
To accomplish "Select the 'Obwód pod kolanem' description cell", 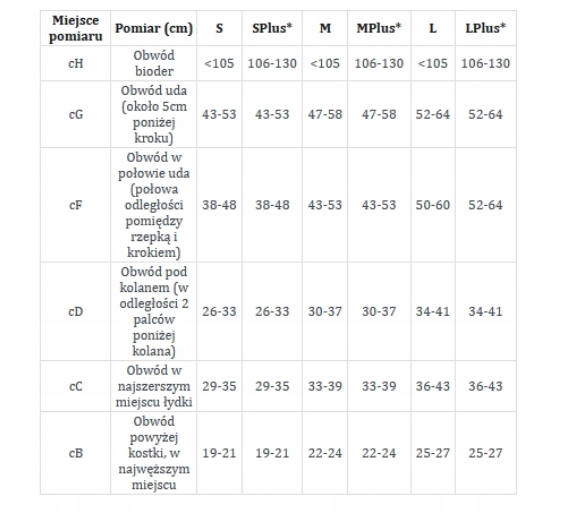I will [x=154, y=311].
